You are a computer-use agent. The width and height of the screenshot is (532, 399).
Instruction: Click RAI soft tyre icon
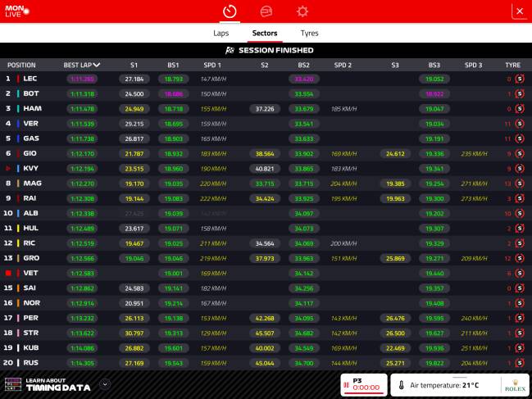coord(520,198)
